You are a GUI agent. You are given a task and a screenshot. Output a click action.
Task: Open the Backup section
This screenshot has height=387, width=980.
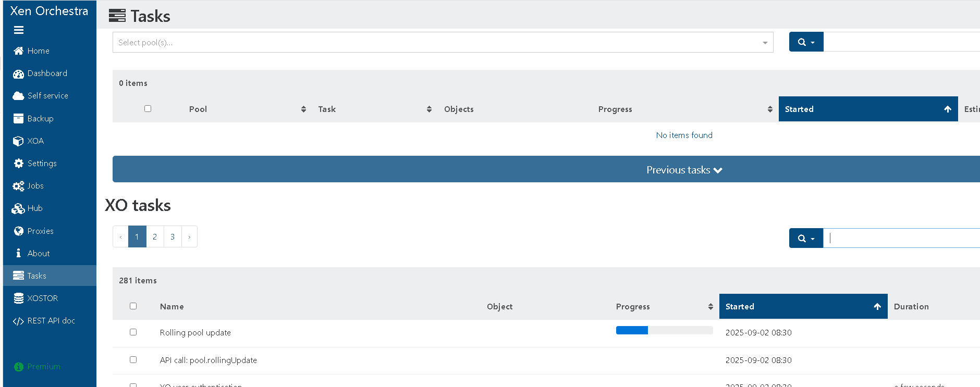click(x=40, y=119)
